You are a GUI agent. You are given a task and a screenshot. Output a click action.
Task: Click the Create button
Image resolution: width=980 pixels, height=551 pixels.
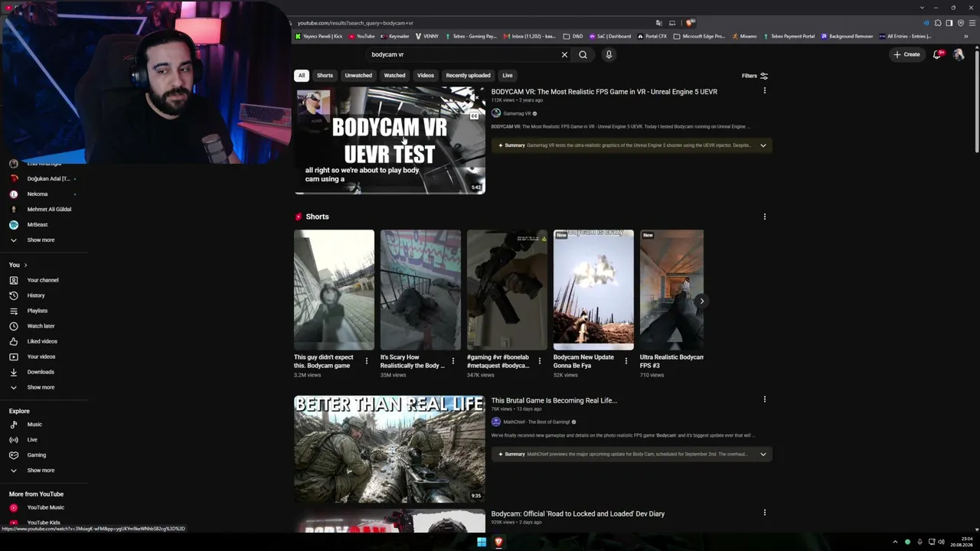[x=906, y=54]
